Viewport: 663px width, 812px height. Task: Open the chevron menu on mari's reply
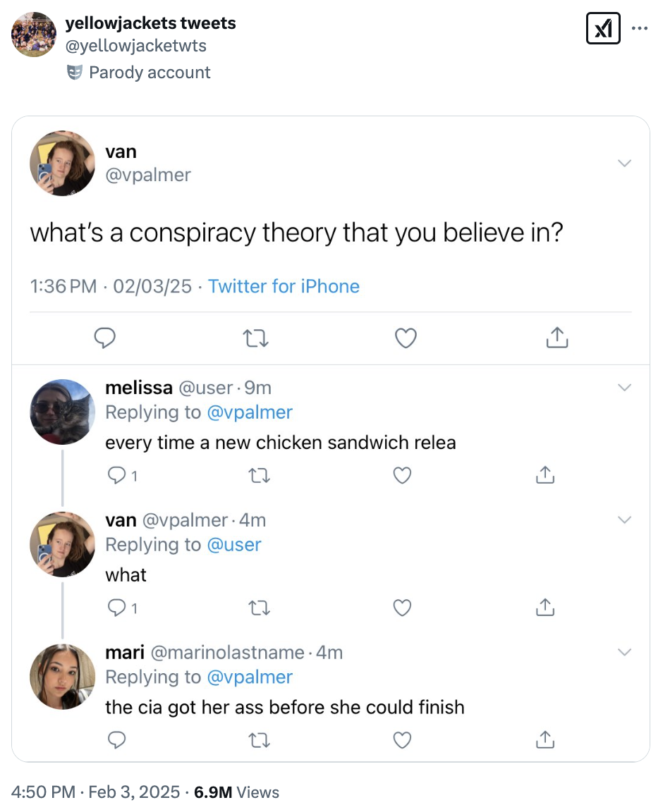click(x=625, y=652)
